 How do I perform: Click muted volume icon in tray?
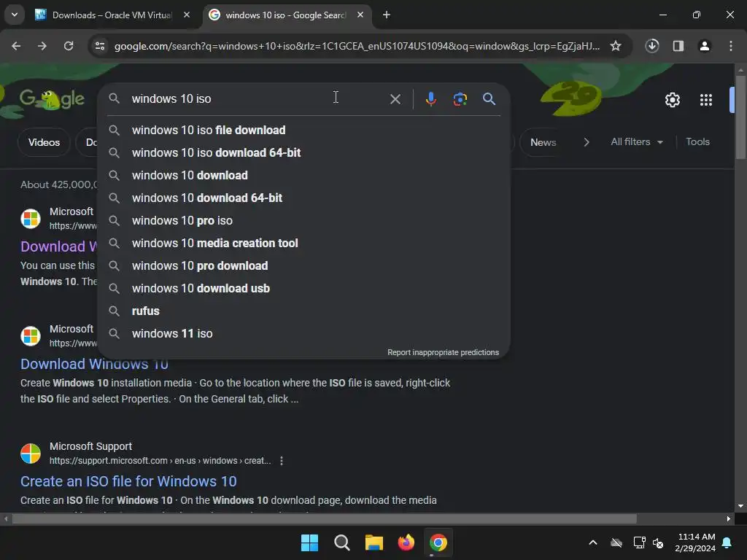point(658,542)
